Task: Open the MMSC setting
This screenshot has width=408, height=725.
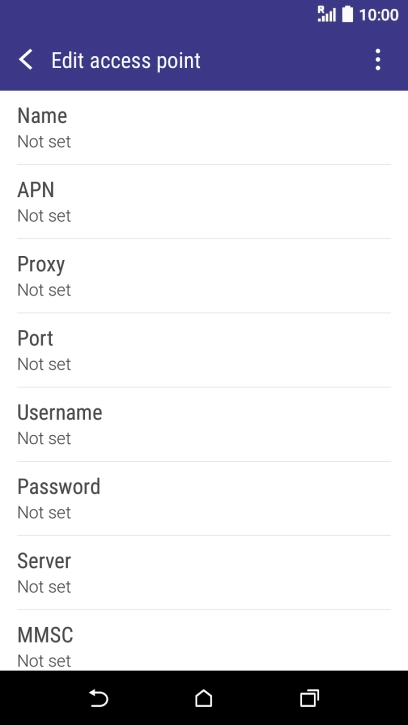Action: tap(204, 640)
